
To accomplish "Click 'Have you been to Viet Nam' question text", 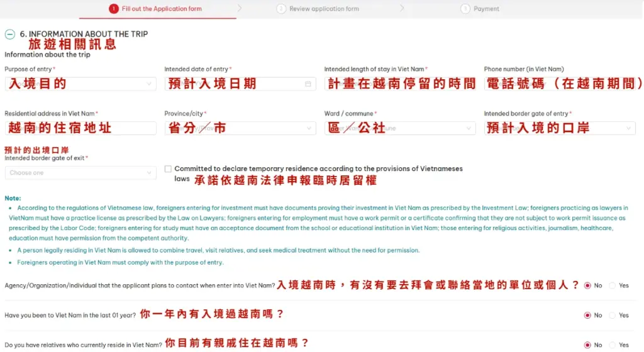I will pyautogui.click(x=70, y=316).
